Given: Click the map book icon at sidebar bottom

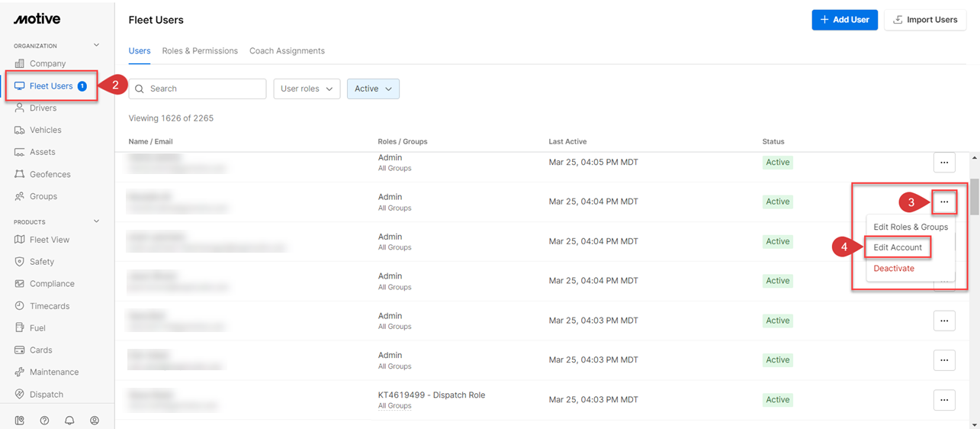Looking at the screenshot, I should (19, 421).
